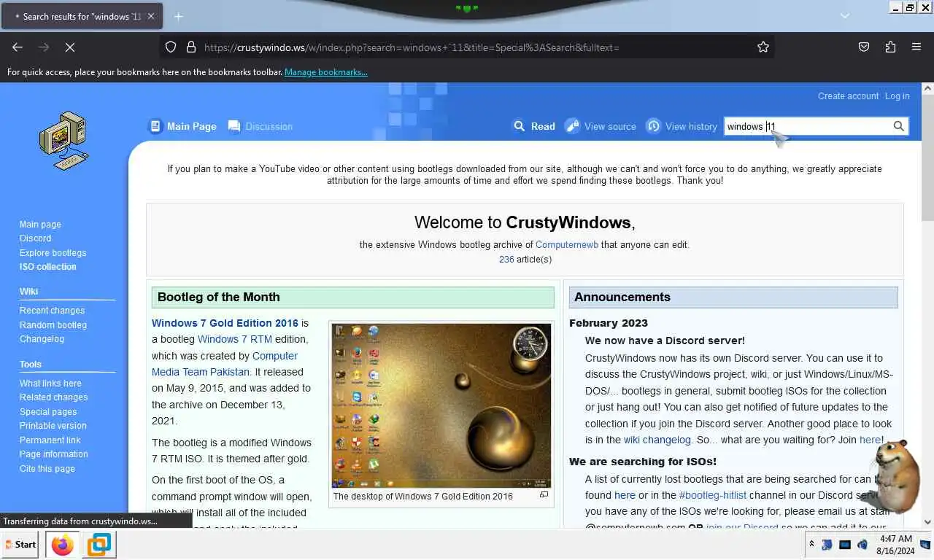Open the Firefox hamburger menu

click(x=916, y=47)
